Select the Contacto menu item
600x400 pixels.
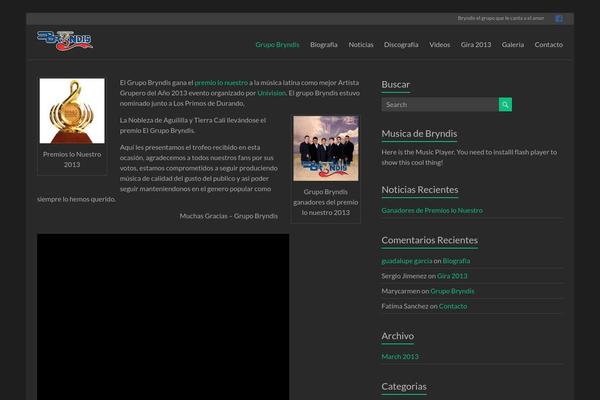[549, 44]
